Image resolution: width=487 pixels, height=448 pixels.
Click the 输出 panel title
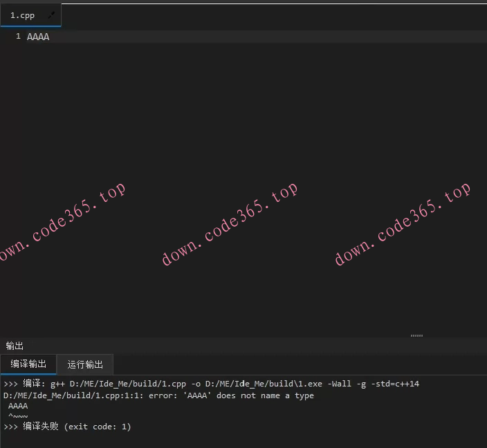15,346
